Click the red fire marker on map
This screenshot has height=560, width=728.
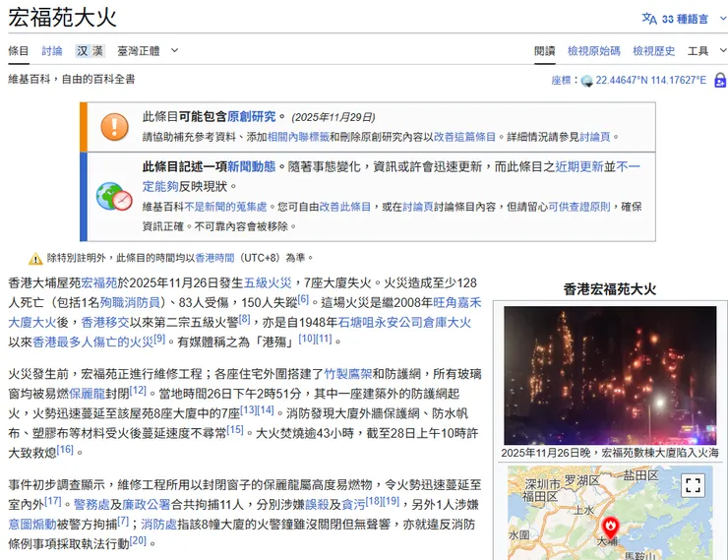pos(610,528)
